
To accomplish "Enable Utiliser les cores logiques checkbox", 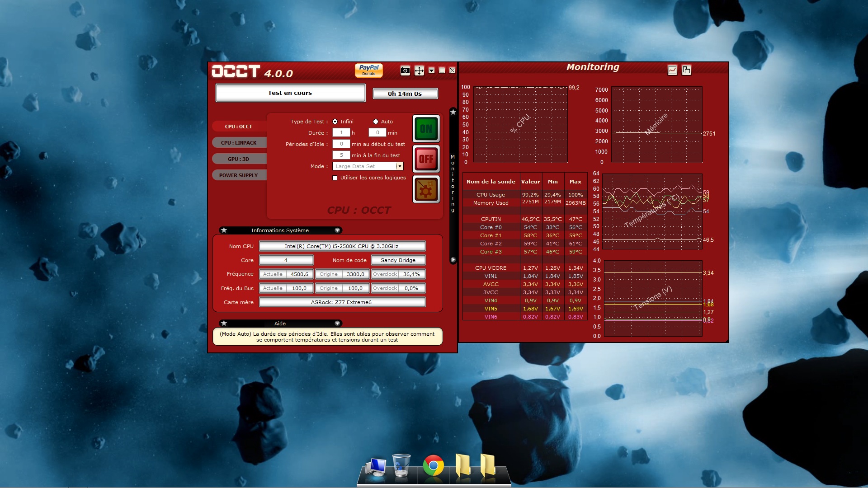I will 335,178.
